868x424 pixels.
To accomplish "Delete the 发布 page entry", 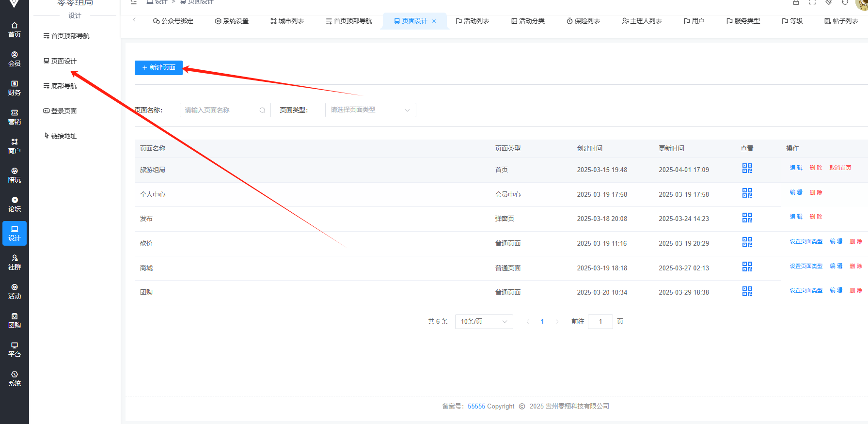I will pyautogui.click(x=816, y=217).
